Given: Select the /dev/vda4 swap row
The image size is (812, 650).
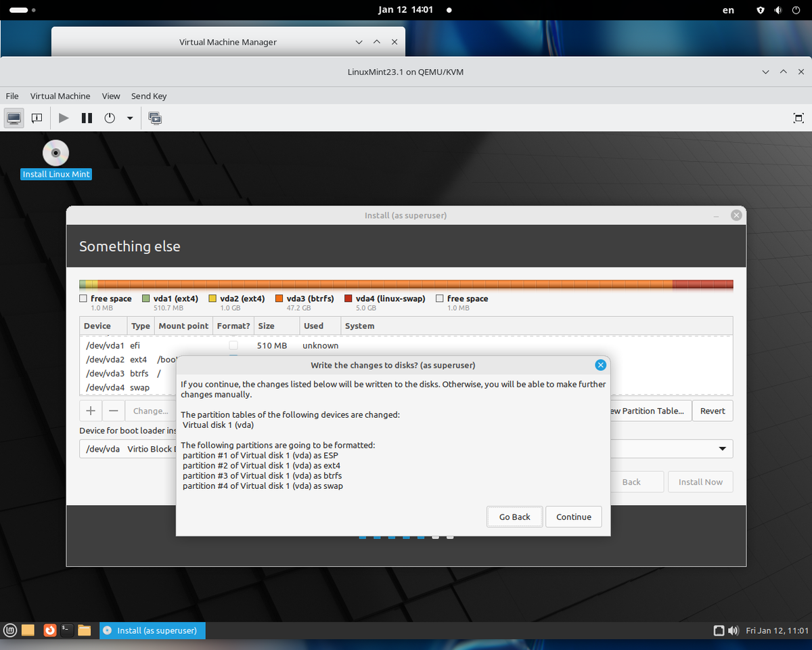Looking at the screenshot, I should tap(129, 387).
